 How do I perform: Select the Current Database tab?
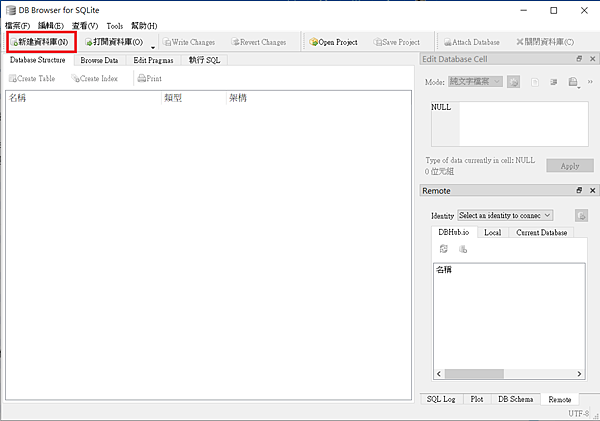[541, 233]
